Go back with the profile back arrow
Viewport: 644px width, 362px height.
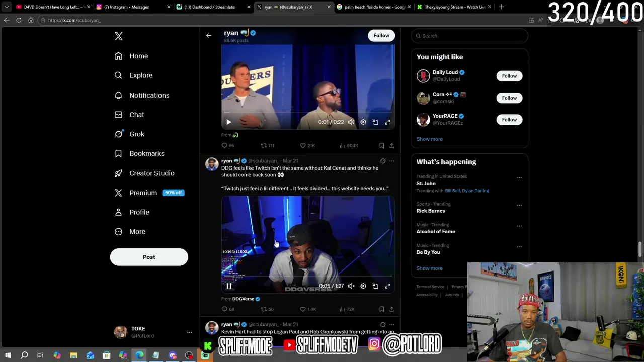click(x=209, y=35)
